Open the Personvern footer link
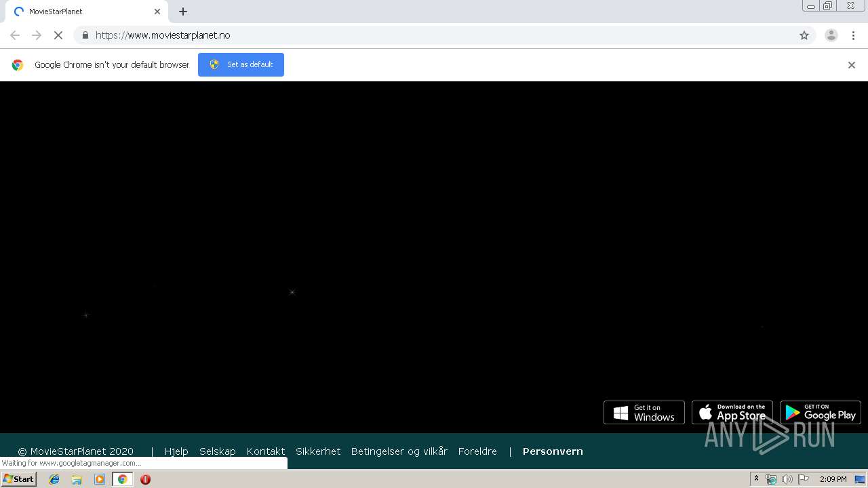 coord(553,451)
